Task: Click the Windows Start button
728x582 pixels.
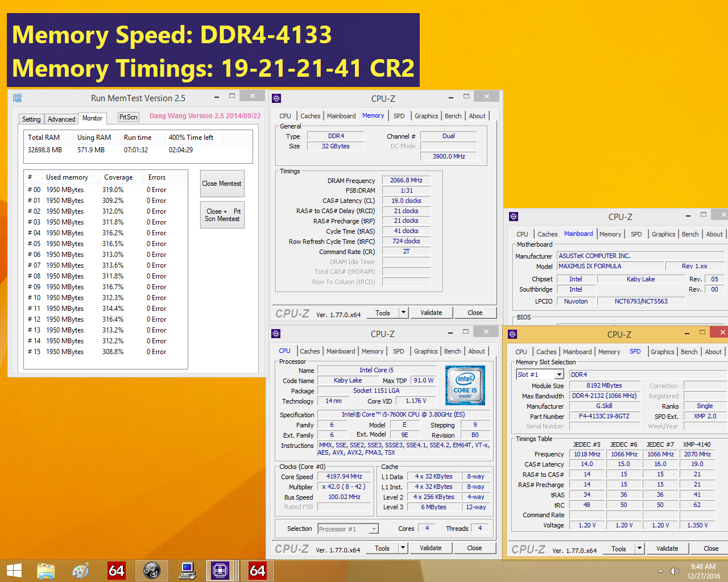Action: point(14,570)
